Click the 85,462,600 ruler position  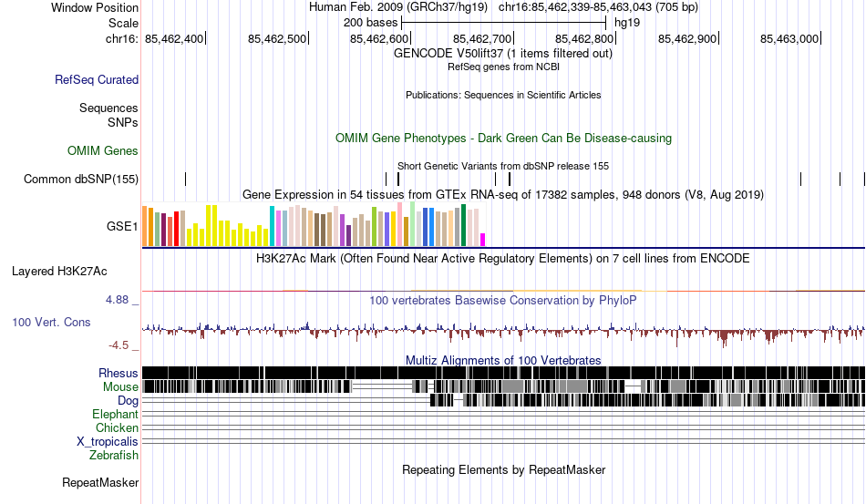[x=380, y=38]
